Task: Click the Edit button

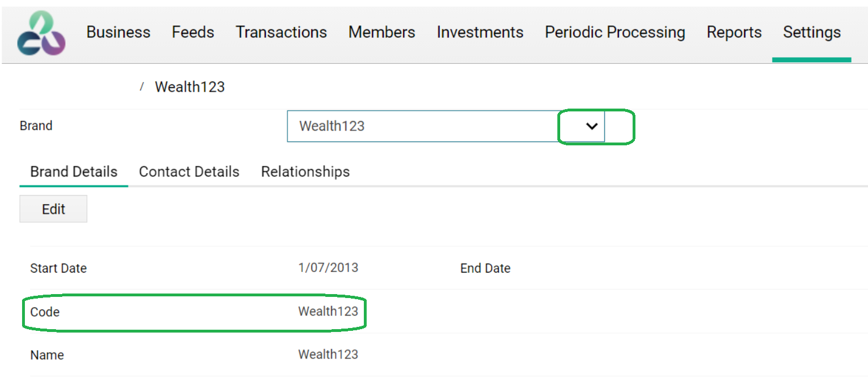Action: (x=53, y=209)
